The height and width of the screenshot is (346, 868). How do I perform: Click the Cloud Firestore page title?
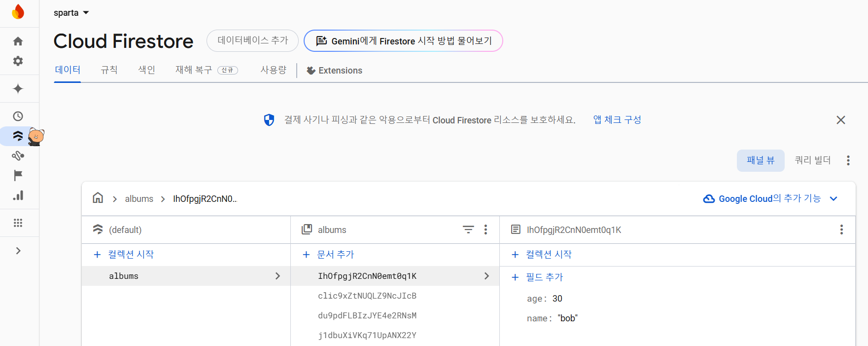(123, 41)
